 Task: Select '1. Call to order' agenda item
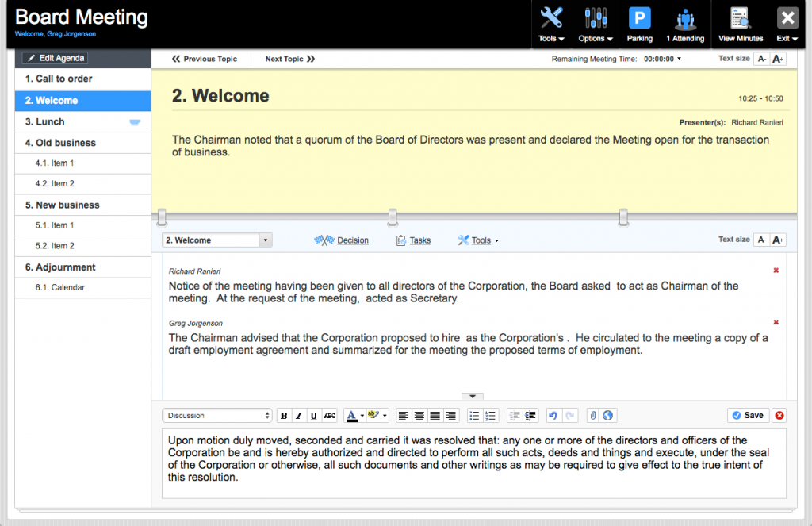82,79
